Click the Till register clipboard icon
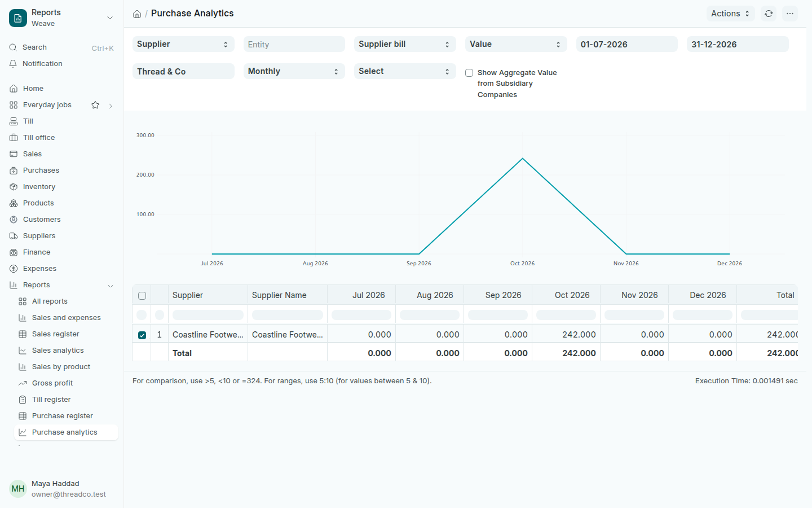This screenshot has height=508, width=812. (x=23, y=400)
